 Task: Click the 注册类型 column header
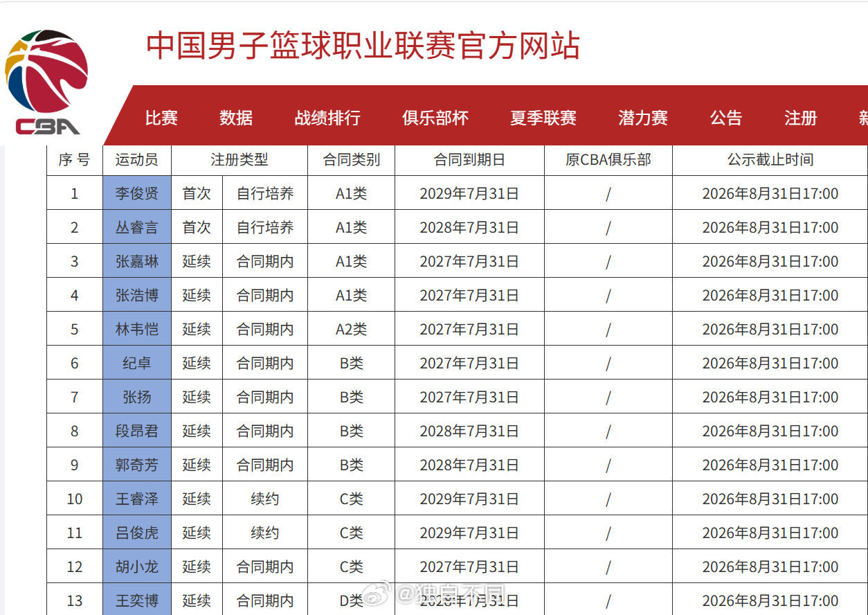coord(239,160)
